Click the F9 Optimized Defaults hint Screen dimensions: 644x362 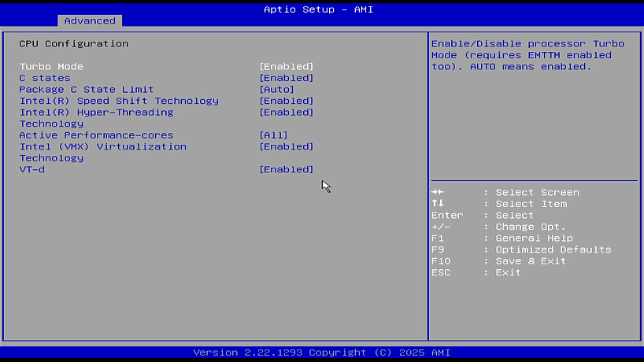[521, 249]
